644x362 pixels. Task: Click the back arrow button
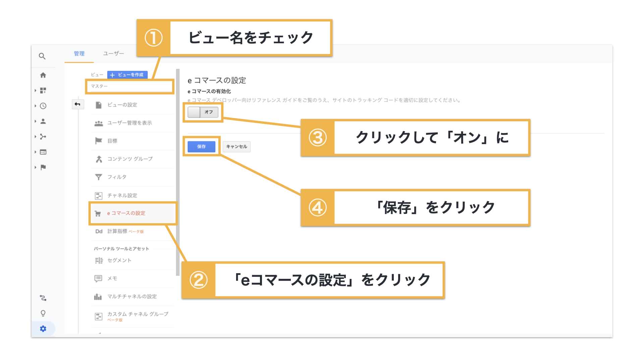coord(77,104)
